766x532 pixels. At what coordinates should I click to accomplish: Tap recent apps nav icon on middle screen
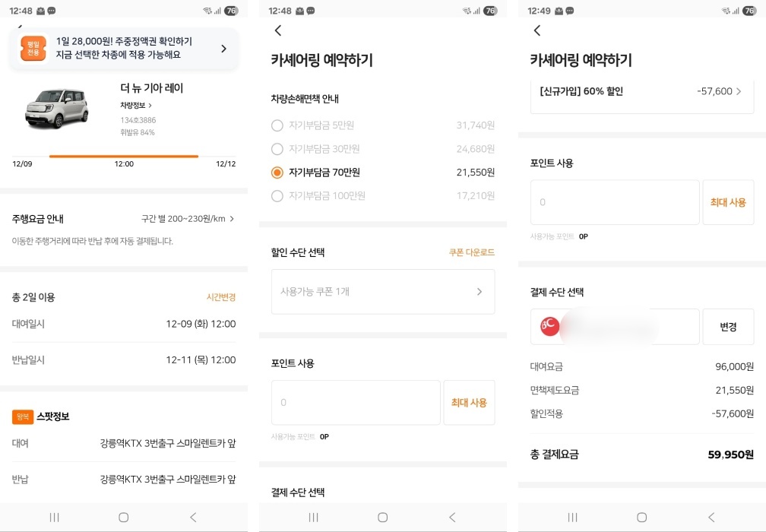point(313,517)
